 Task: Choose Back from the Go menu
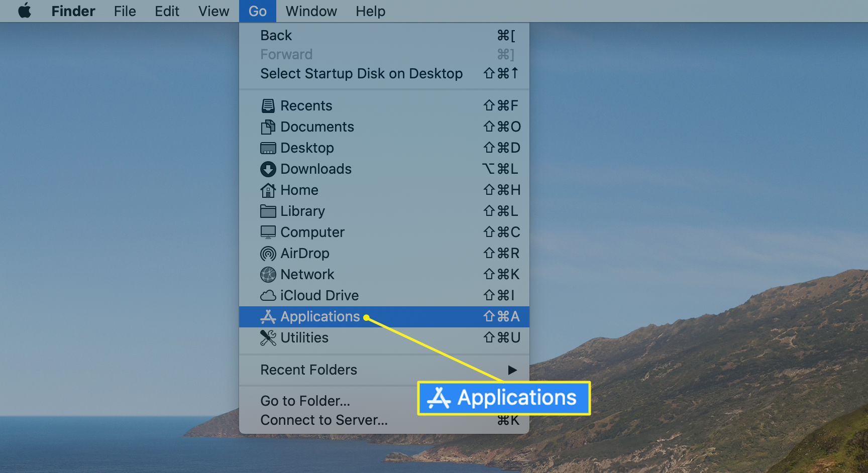tap(384, 35)
